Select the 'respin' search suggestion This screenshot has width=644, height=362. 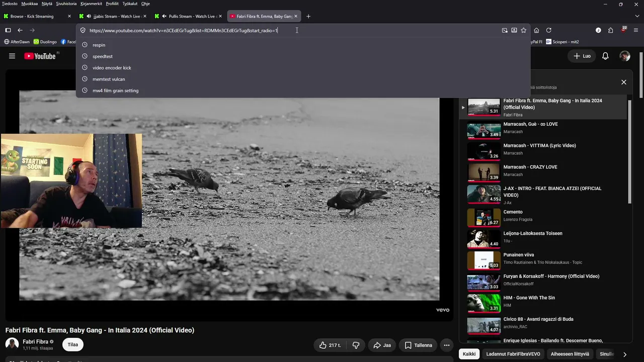click(x=303, y=45)
